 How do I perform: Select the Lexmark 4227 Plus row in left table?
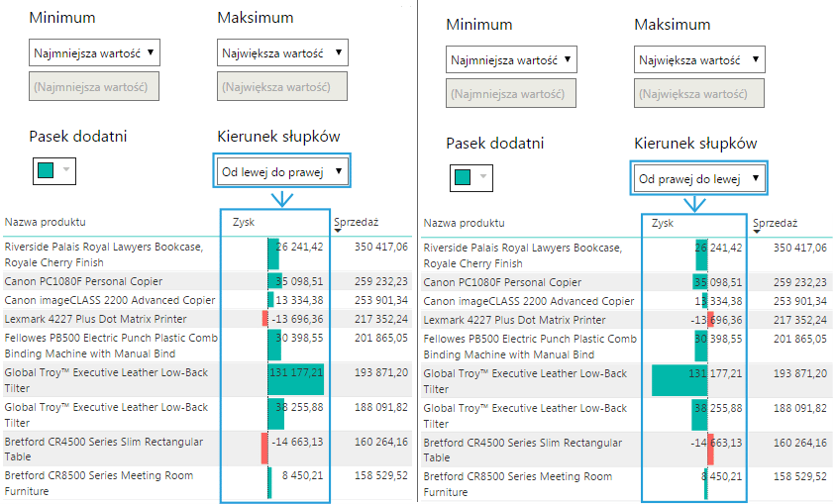pos(108,319)
